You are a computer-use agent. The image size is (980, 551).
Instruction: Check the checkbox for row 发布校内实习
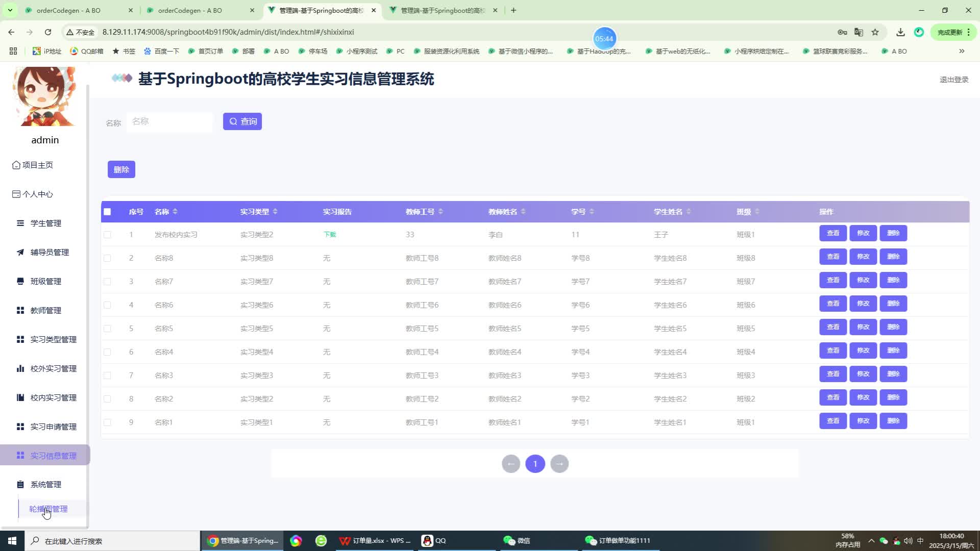[107, 235]
